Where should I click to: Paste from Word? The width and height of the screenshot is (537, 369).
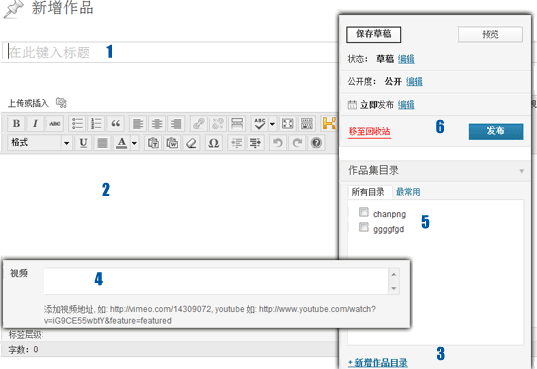click(x=172, y=143)
